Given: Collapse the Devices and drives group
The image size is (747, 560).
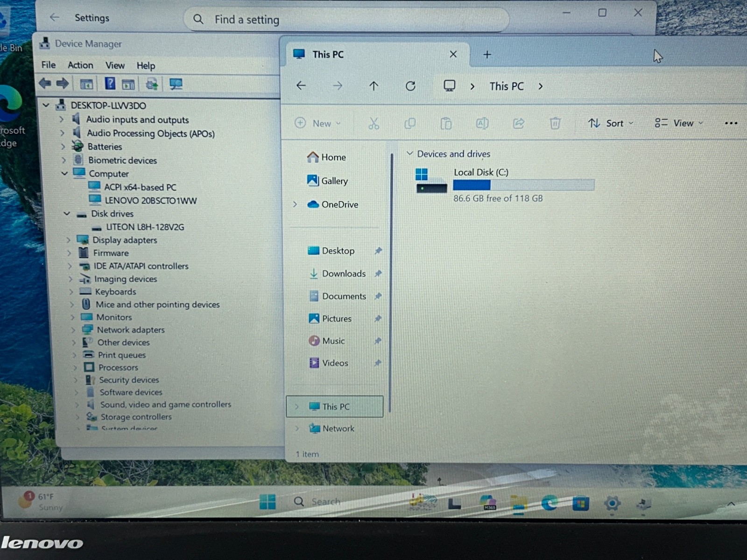Looking at the screenshot, I should (x=409, y=153).
